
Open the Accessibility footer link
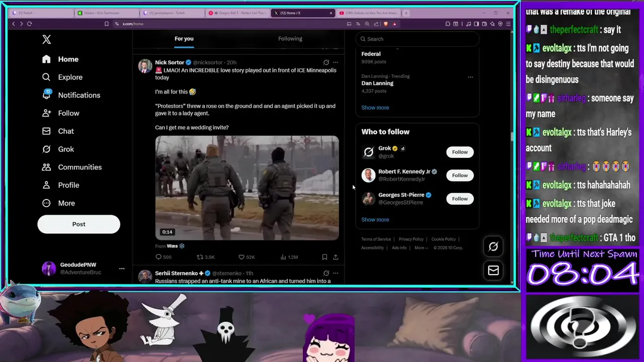372,248
